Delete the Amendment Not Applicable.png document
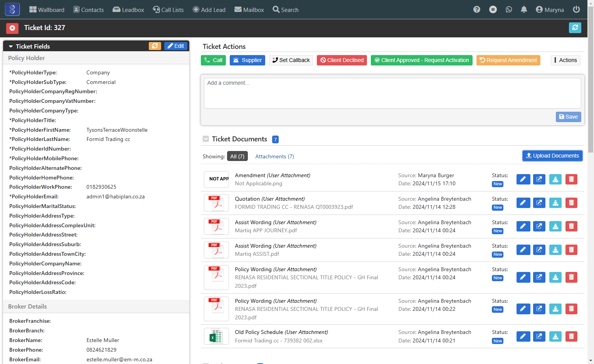Screen dimensions: 594x364 tap(571, 179)
